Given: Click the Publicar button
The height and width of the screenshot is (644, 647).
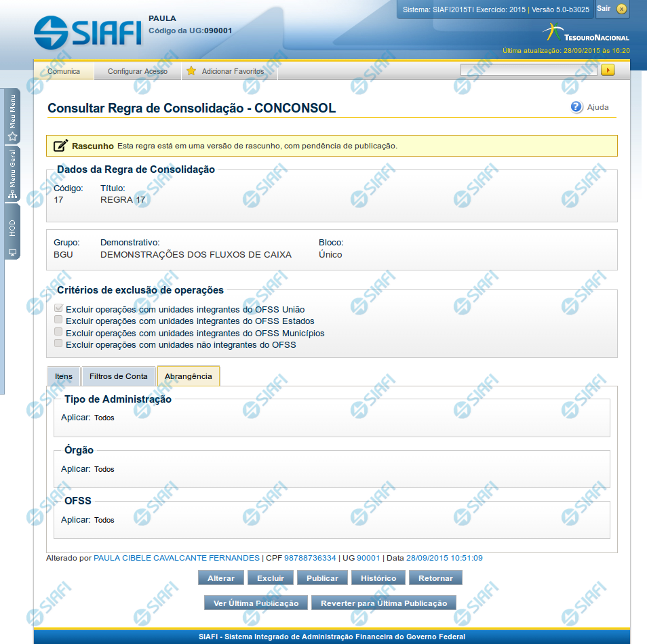Looking at the screenshot, I should tap(322, 578).
